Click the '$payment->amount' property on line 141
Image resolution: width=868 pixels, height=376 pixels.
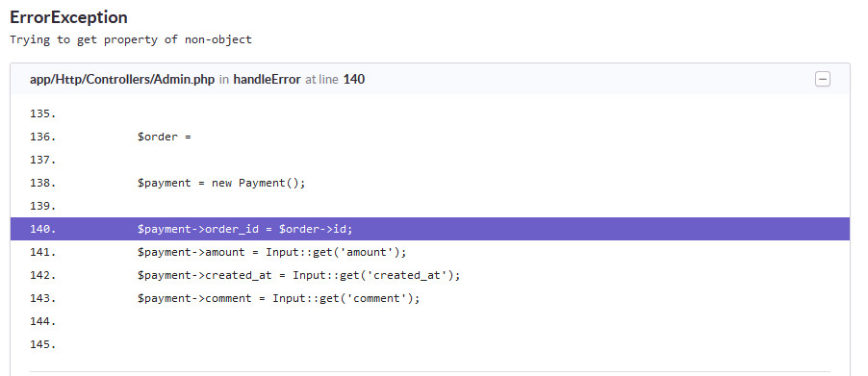[x=191, y=252]
